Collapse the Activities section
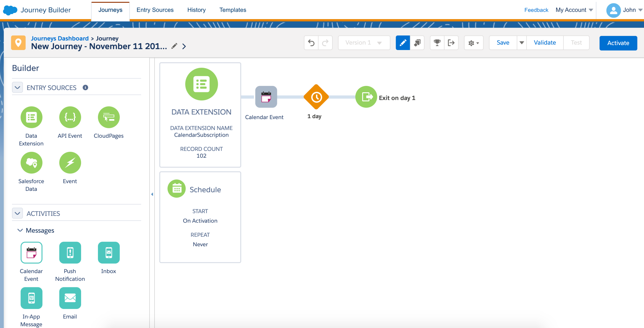The image size is (644, 328). point(18,213)
